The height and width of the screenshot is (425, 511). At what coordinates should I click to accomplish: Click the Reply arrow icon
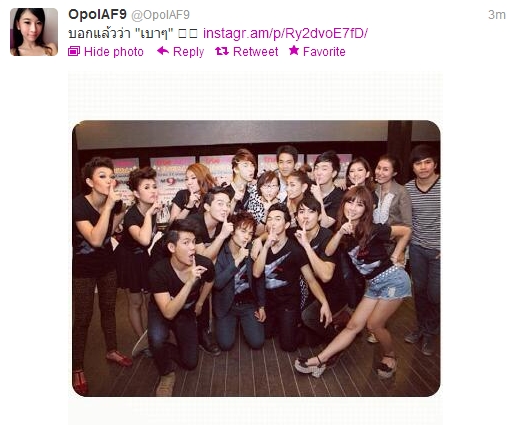pos(163,51)
